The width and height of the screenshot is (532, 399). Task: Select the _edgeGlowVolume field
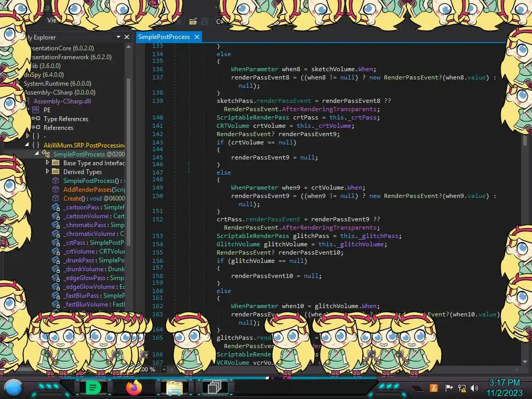click(94, 286)
